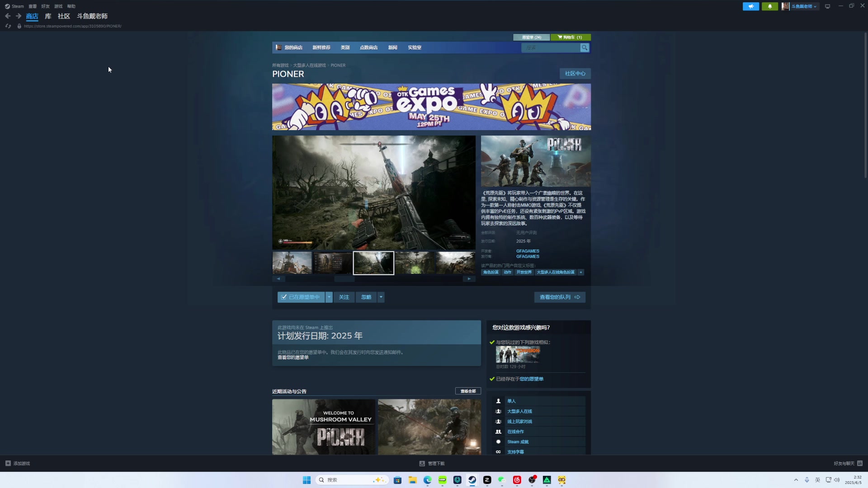
Task: Open the 新闻 news tab
Action: pyautogui.click(x=392, y=47)
